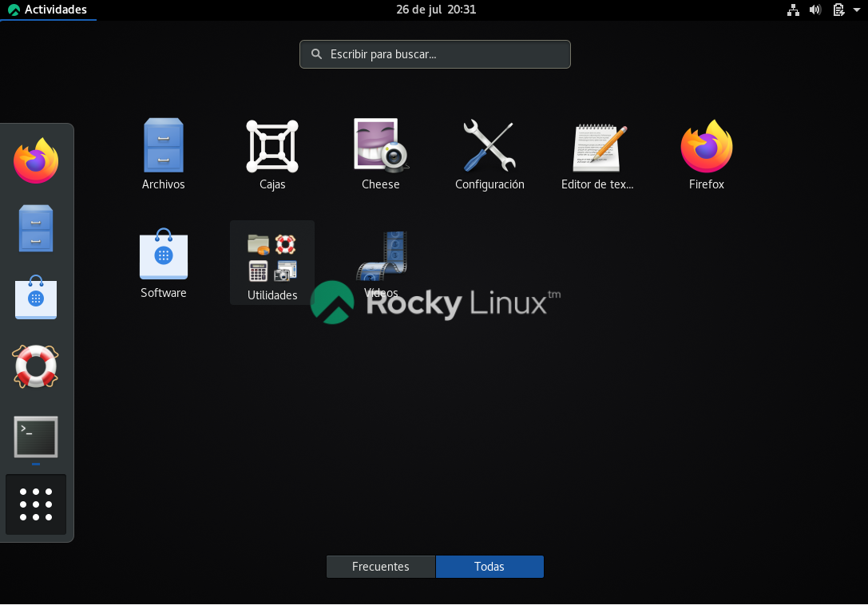Open the clock showing 26 de jul 20:31
The width and height of the screenshot is (868, 605).
point(436,10)
